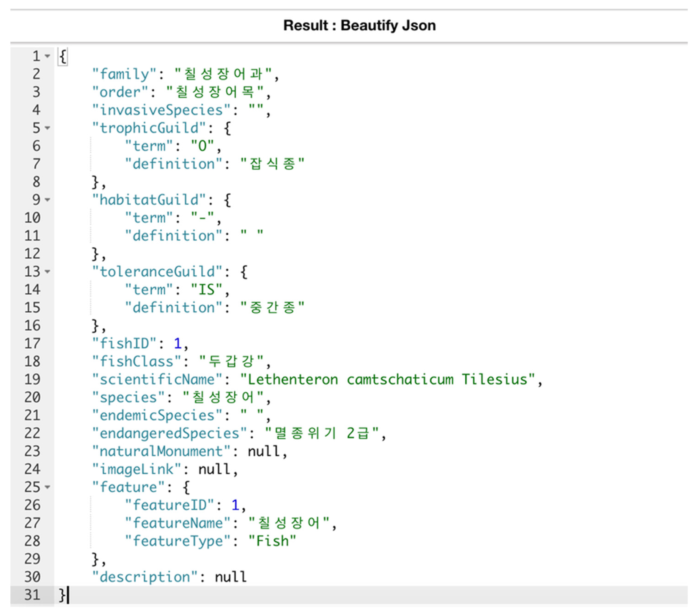The width and height of the screenshot is (697, 616).
Task: Click the Result : Beautify Json heading
Action: [359, 26]
